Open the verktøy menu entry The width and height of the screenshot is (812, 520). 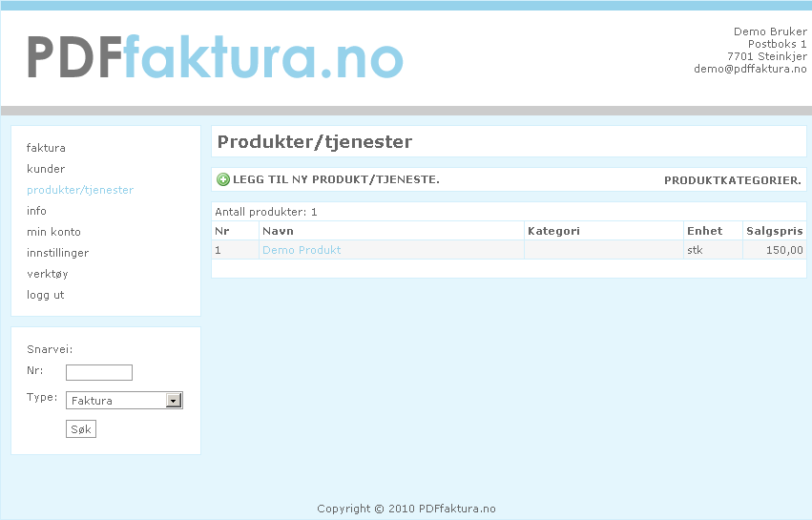point(47,274)
